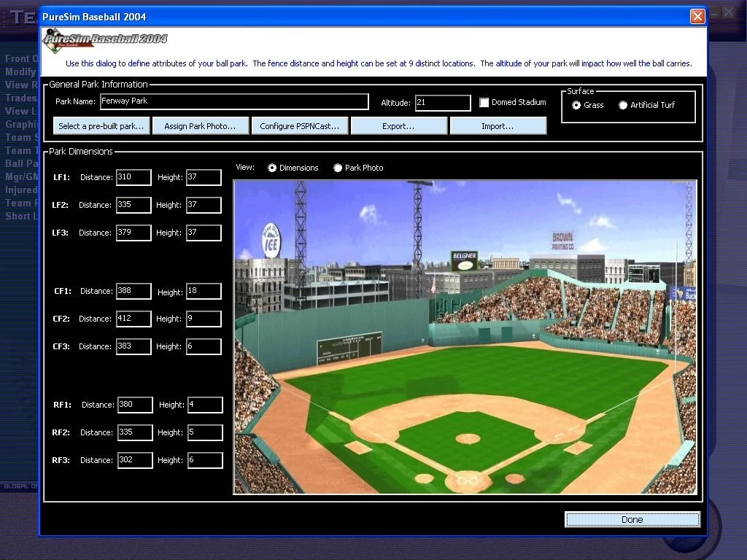Click the Fenway Park ballpark image
Image resolution: width=747 pixels, height=560 pixels.
pos(465,337)
